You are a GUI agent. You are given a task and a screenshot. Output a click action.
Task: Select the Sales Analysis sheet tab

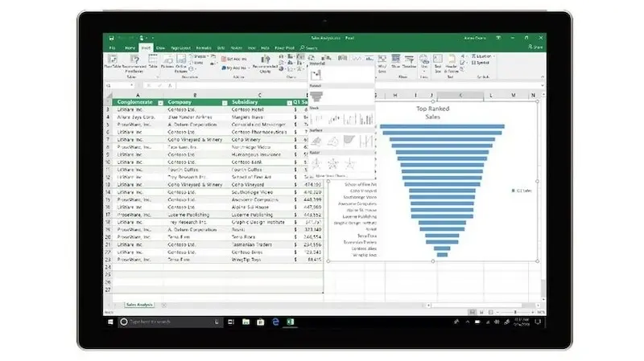pyautogui.click(x=139, y=305)
